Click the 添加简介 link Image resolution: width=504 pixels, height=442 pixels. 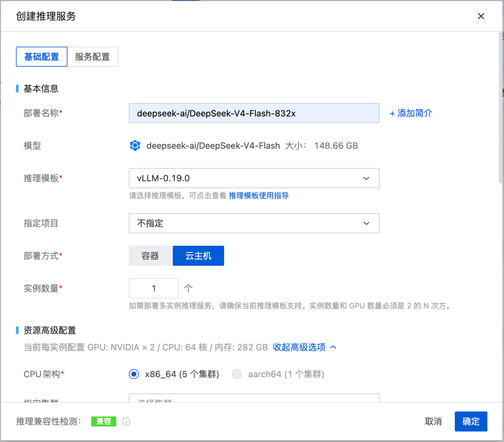(411, 113)
